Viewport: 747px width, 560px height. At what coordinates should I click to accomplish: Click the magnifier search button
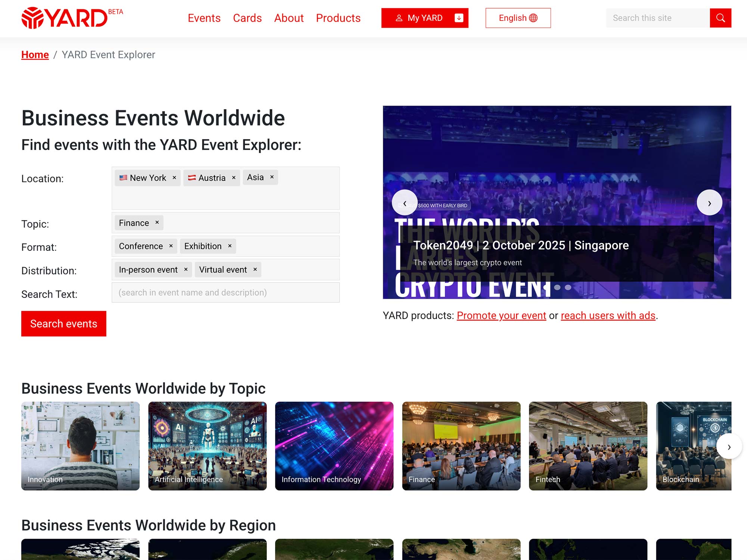click(x=720, y=18)
